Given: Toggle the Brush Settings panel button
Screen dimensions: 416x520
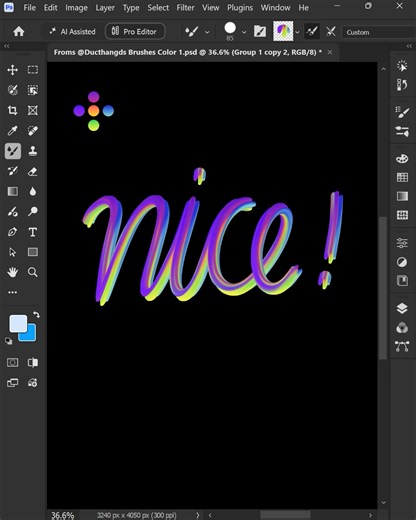Looking at the screenshot, I should pyautogui.click(x=260, y=32).
